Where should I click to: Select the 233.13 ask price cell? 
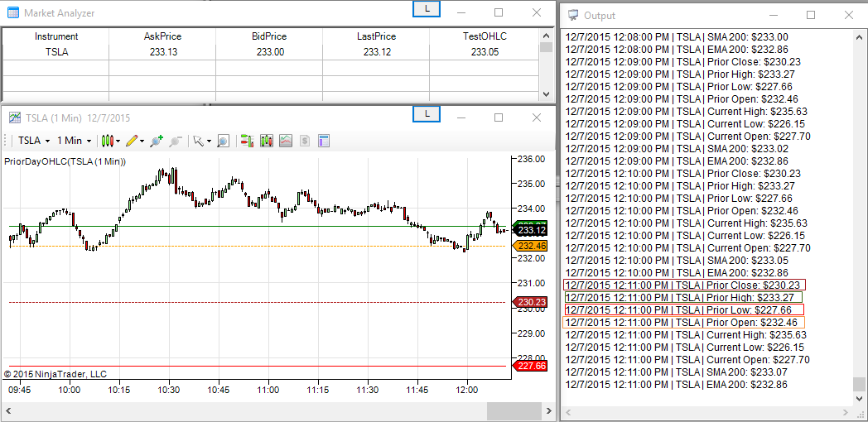[x=162, y=52]
